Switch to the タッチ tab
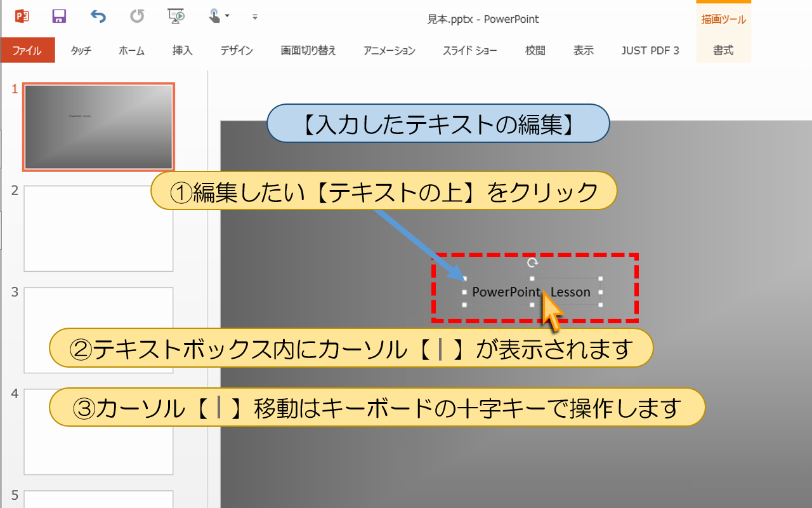Viewport: 812px width, 508px height. coord(81,51)
